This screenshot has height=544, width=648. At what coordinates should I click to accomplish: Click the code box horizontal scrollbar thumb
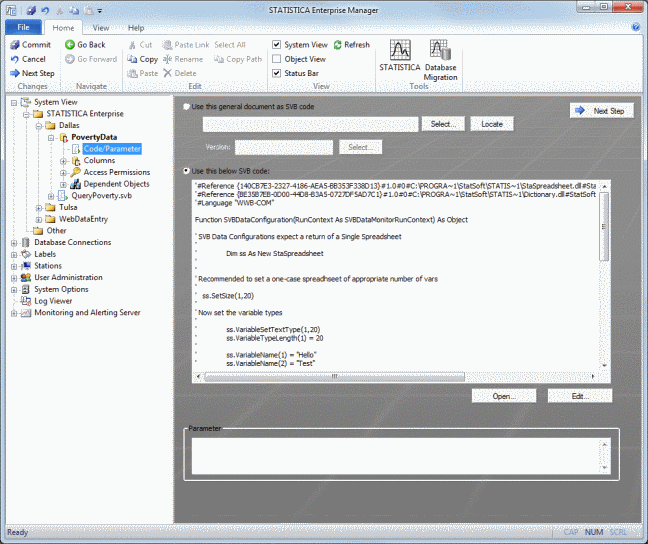[x=334, y=376]
